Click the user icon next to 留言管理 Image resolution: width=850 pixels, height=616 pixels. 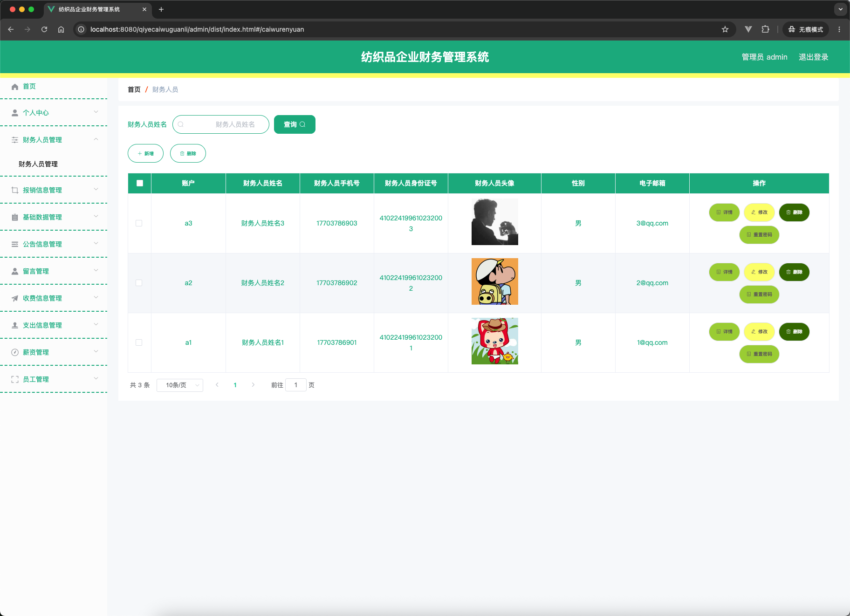pos(15,272)
